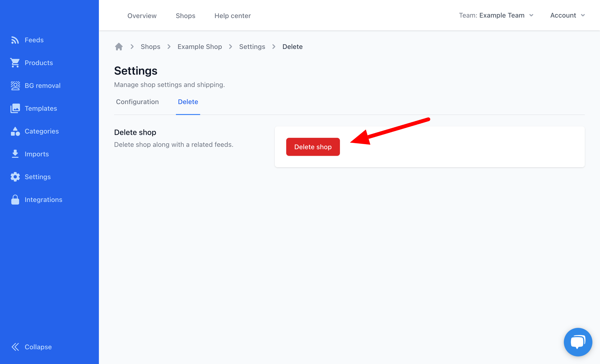Open the Account dropdown
This screenshot has height=364, width=600.
click(x=567, y=15)
